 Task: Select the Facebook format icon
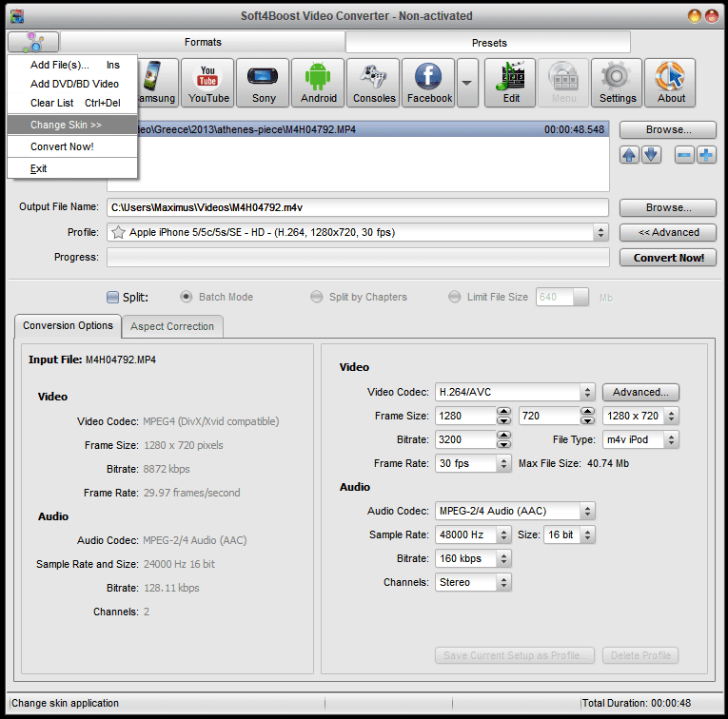tap(428, 83)
